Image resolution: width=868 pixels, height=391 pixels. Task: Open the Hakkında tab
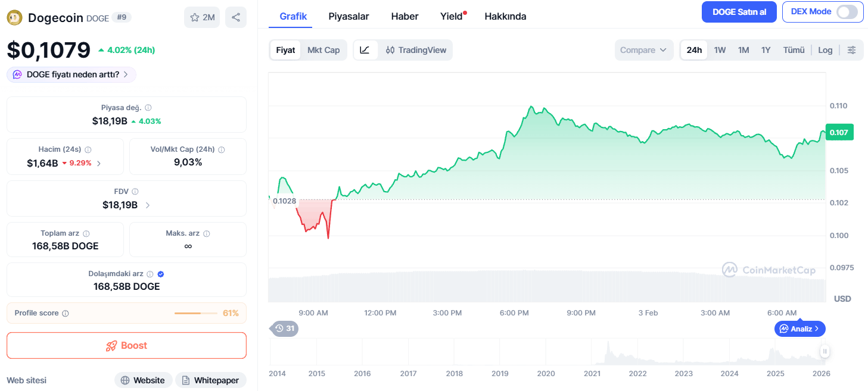pos(505,16)
